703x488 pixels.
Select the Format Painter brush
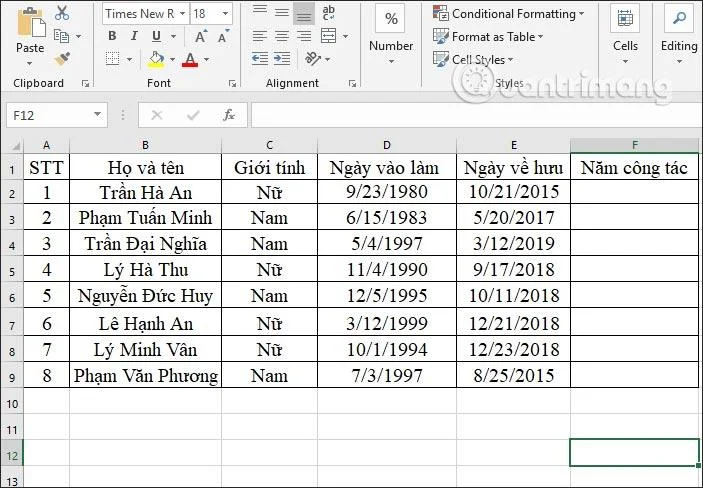coord(62,59)
